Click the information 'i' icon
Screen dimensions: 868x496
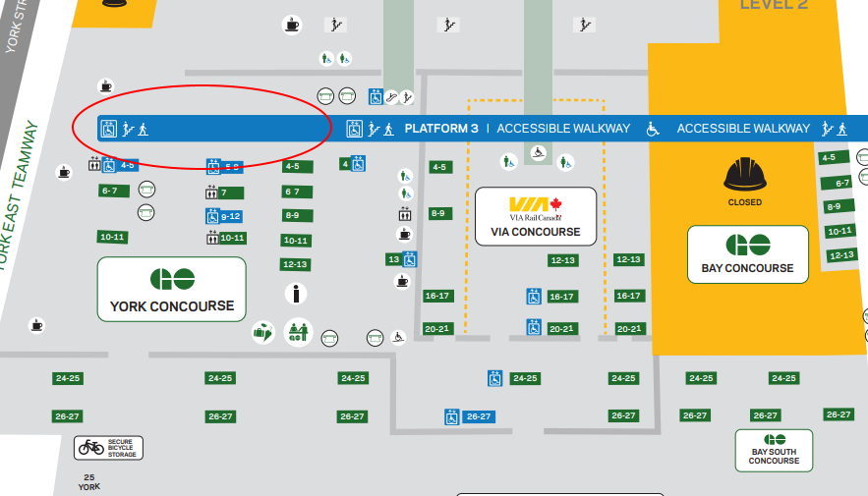pos(296,294)
